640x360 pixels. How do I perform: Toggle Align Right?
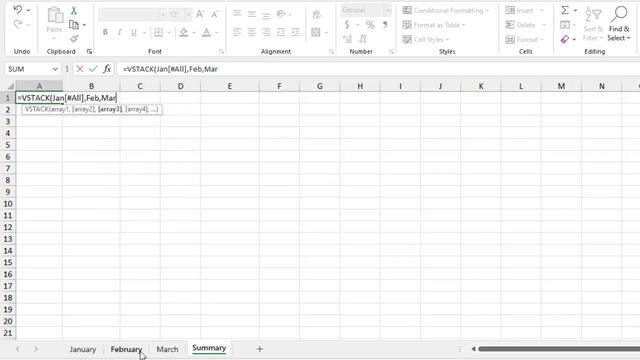point(266,32)
